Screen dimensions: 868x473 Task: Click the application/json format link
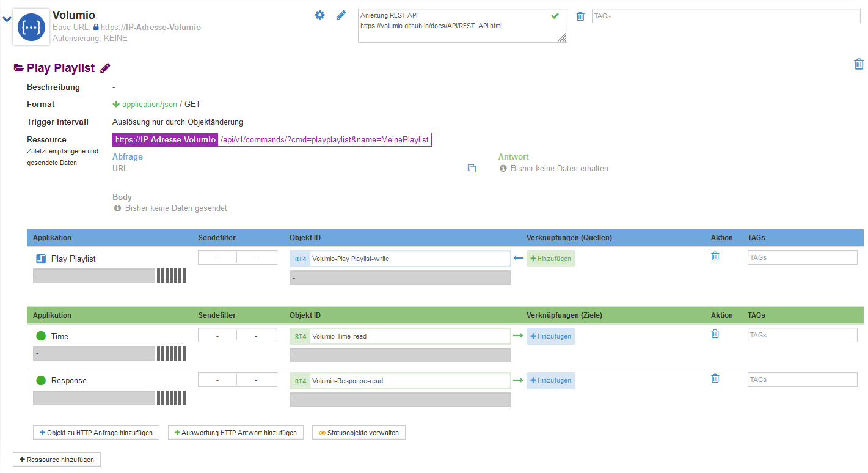(150, 105)
